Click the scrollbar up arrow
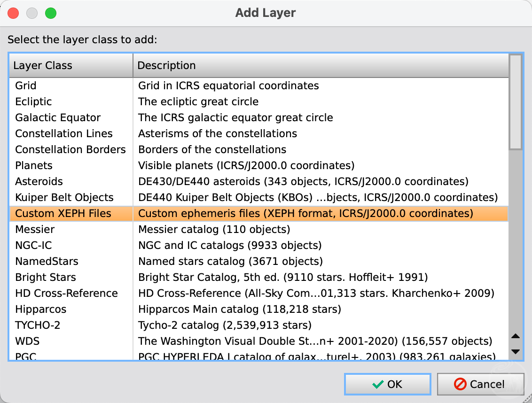The width and height of the screenshot is (532, 403). (516, 336)
